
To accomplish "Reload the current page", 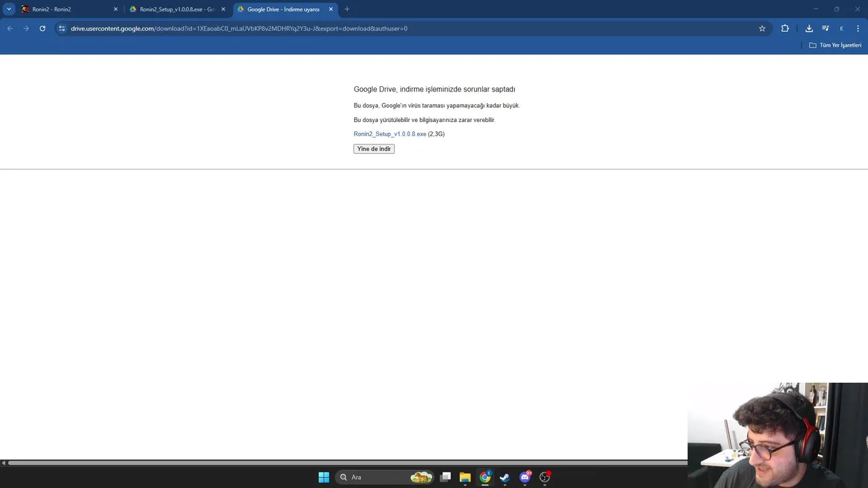I will click(42, 28).
